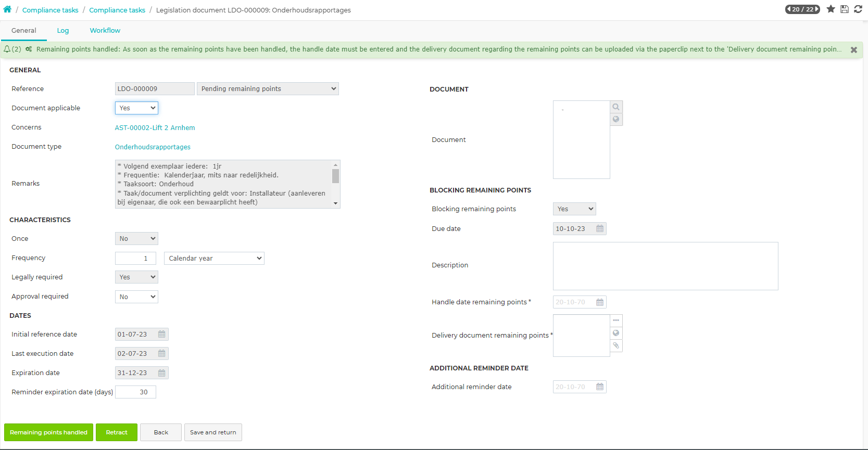Click the Retract button
Viewport: 868px width, 450px height.
(117, 432)
